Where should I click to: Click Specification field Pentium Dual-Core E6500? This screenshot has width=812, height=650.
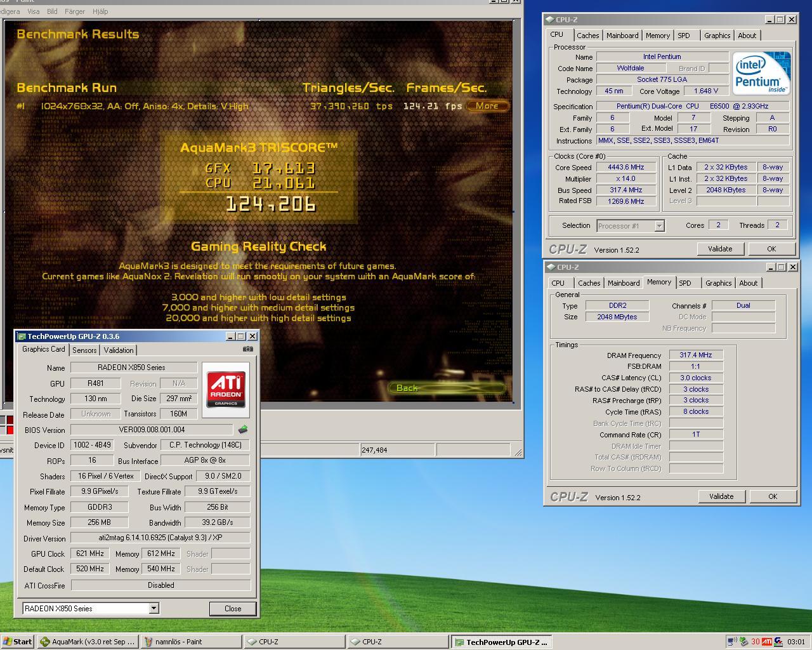click(692, 106)
